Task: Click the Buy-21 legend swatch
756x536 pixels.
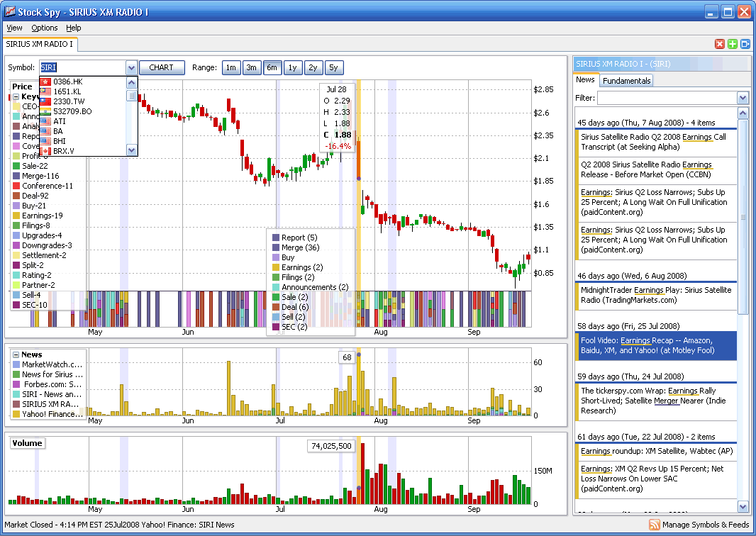Action: [x=16, y=206]
